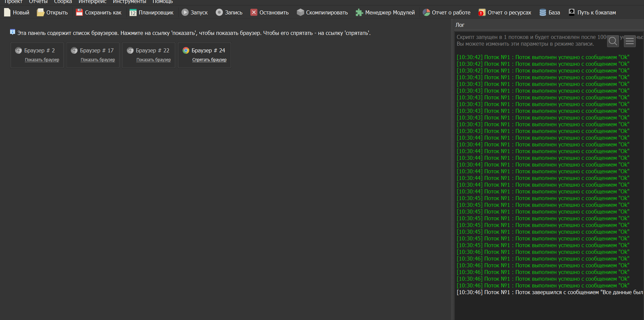Hide browser # 24 via Спрятать браузер
This screenshot has width=644, height=320.
click(x=209, y=60)
